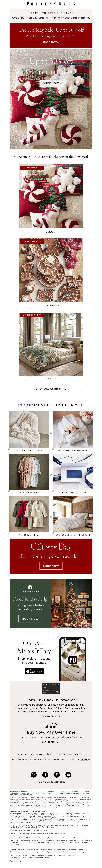Click Shop Now in Holiday Sale banner
This screenshot has width=102, height=868.
tap(51, 42)
